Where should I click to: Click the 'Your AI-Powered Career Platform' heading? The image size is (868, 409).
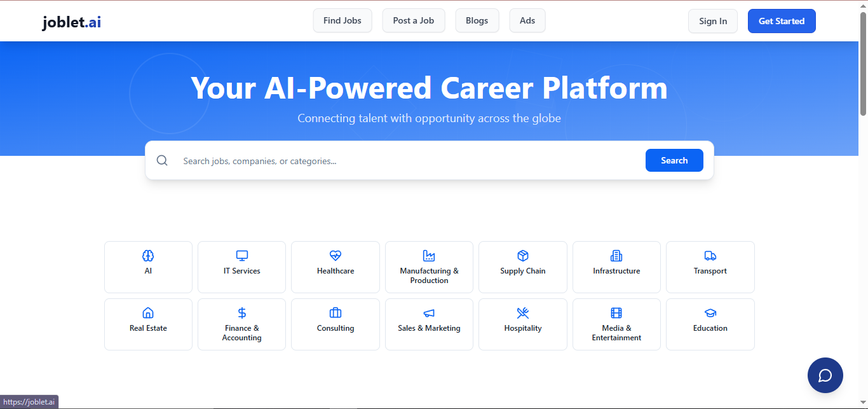429,88
